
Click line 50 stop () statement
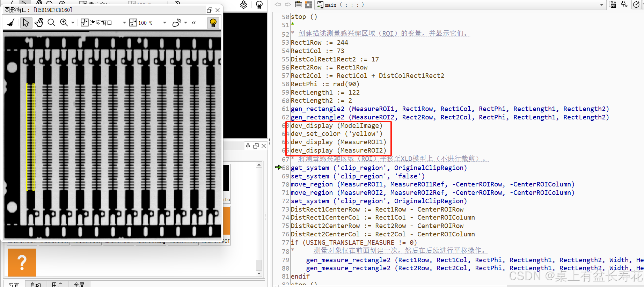click(x=304, y=17)
